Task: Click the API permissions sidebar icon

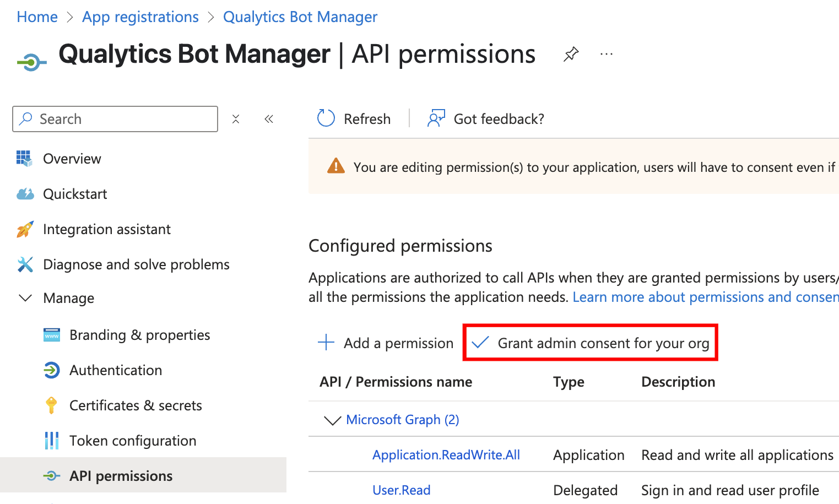Action: 52,476
